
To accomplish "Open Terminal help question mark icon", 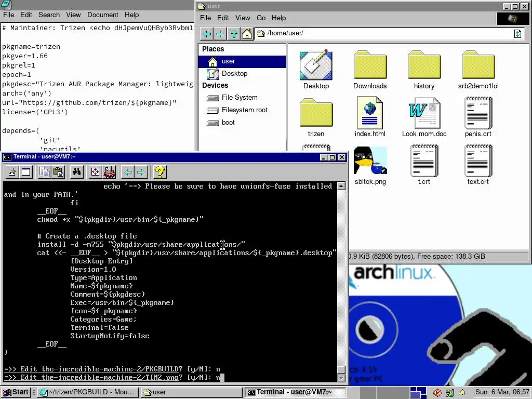I will tap(160, 172).
